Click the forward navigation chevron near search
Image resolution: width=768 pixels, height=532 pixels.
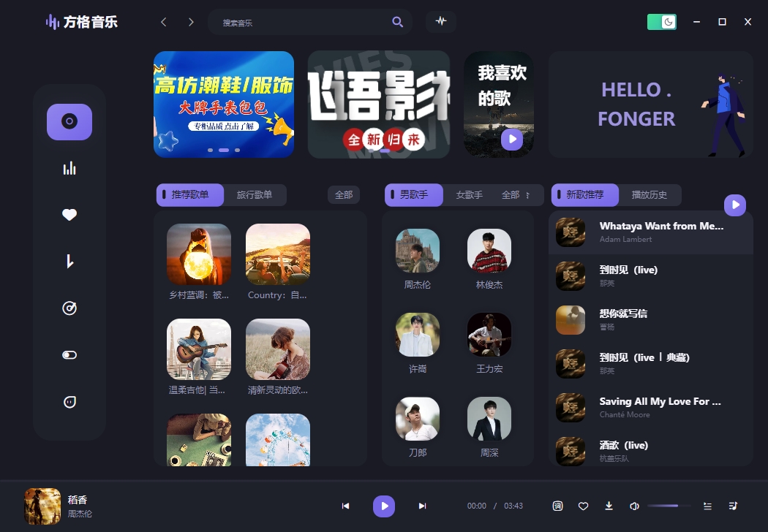click(x=190, y=22)
